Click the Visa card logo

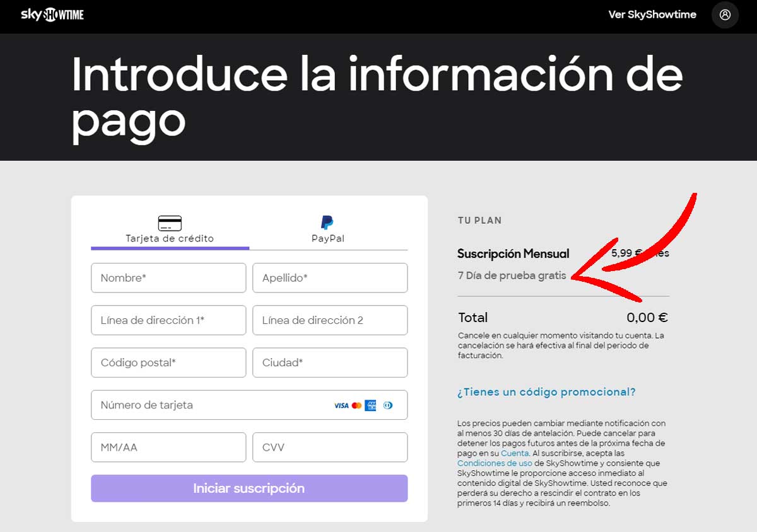point(341,405)
